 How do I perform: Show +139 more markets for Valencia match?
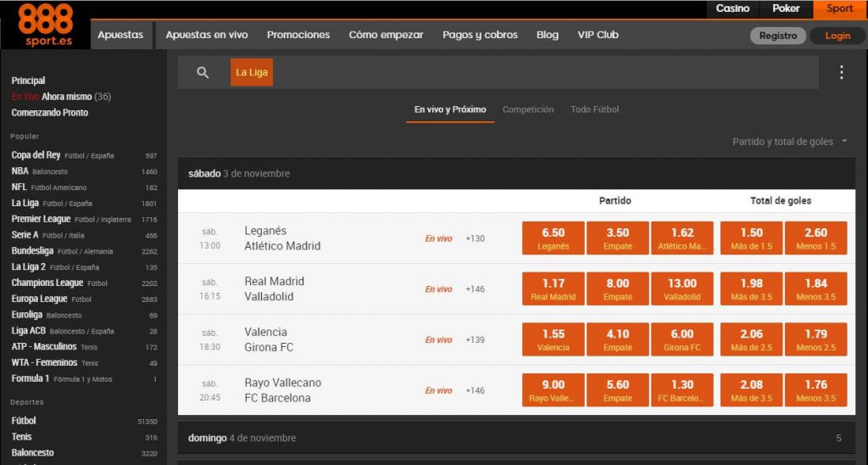pyautogui.click(x=475, y=339)
